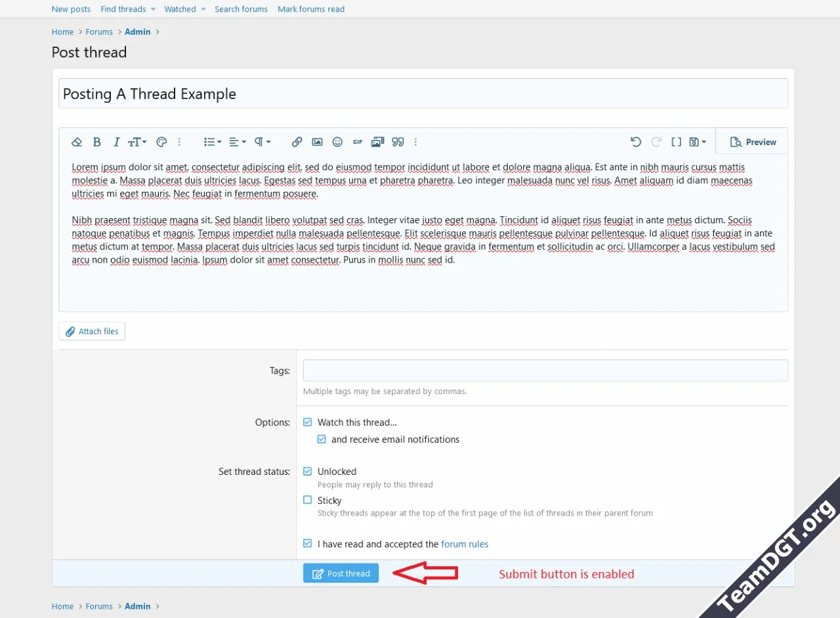Open the text color picker
Image resolution: width=840 pixels, height=618 pixels.
pyautogui.click(x=161, y=142)
